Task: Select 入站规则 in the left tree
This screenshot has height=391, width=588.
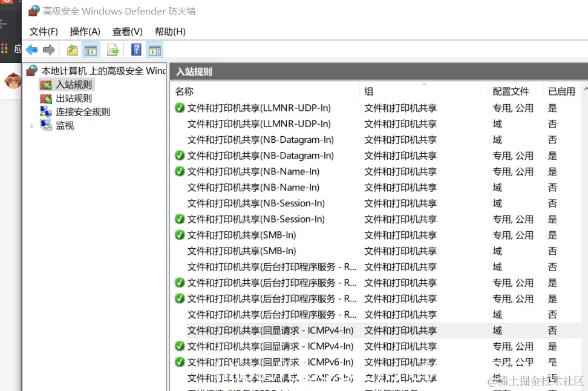Action: coord(74,85)
